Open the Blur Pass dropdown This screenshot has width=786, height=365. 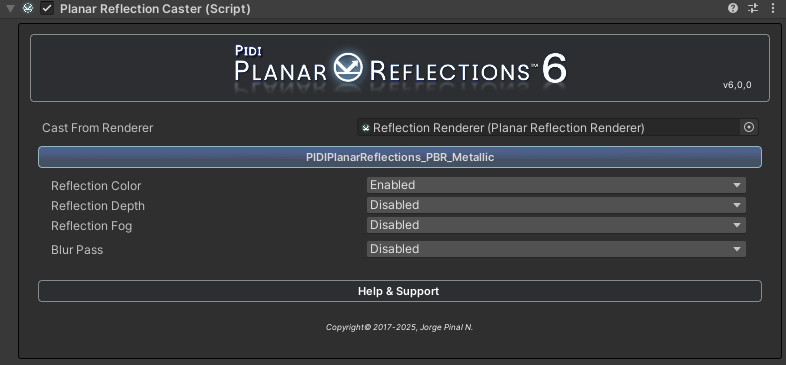[x=556, y=249]
